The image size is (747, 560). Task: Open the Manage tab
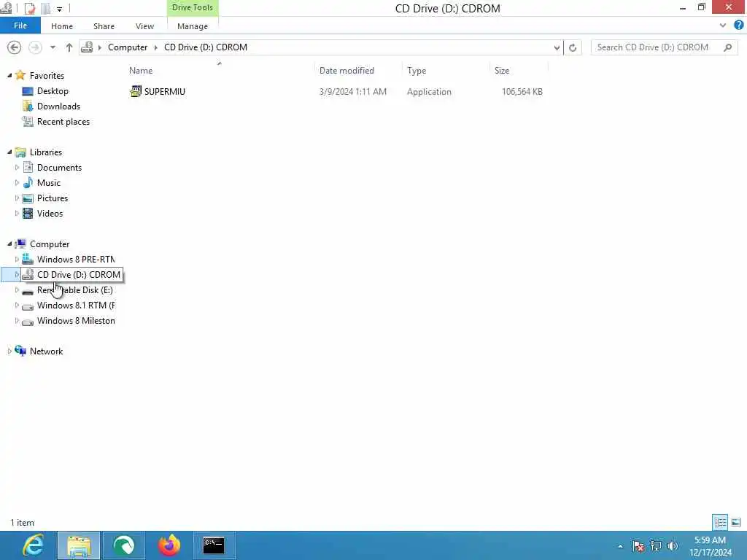(193, 26)
